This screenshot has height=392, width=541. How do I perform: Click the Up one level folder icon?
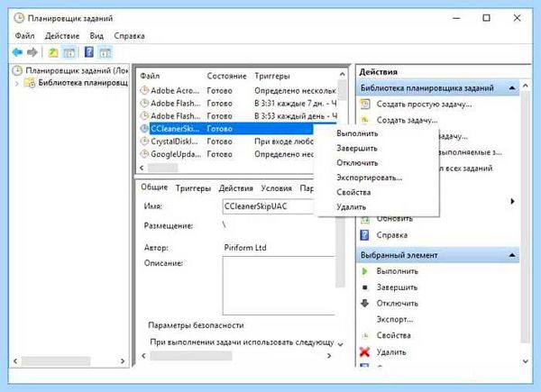[53, 52]
